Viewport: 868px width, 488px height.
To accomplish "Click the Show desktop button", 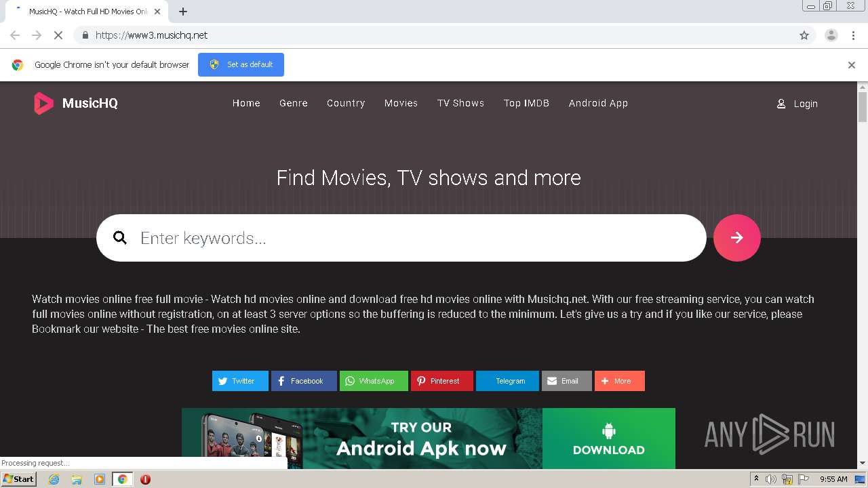I will pyautogui.click(x=861, y=479).
